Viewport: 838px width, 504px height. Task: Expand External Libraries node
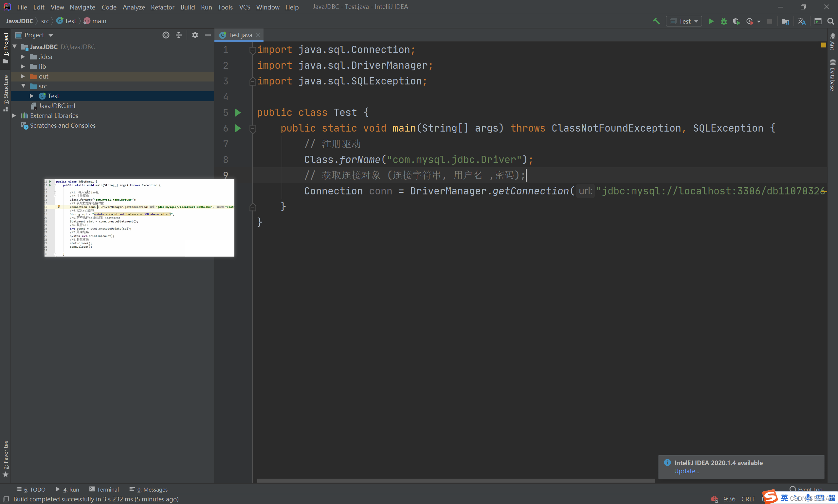pos(14,116)
